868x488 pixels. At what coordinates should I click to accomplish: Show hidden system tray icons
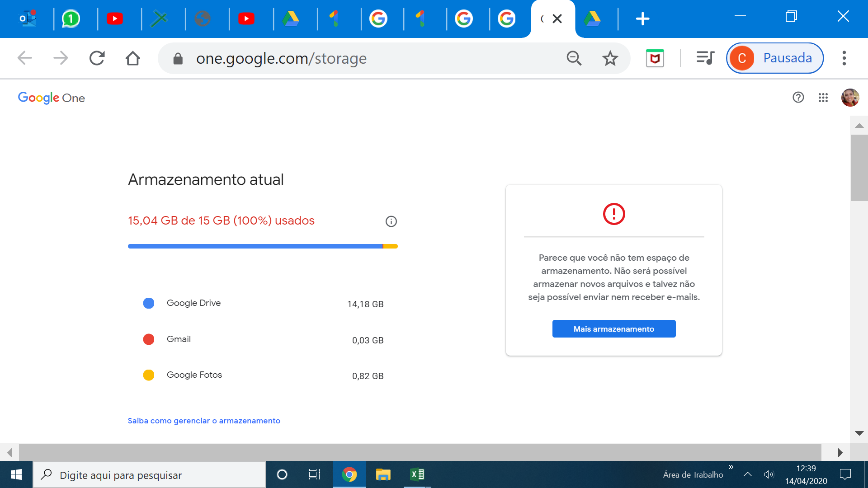pos(747,474)
